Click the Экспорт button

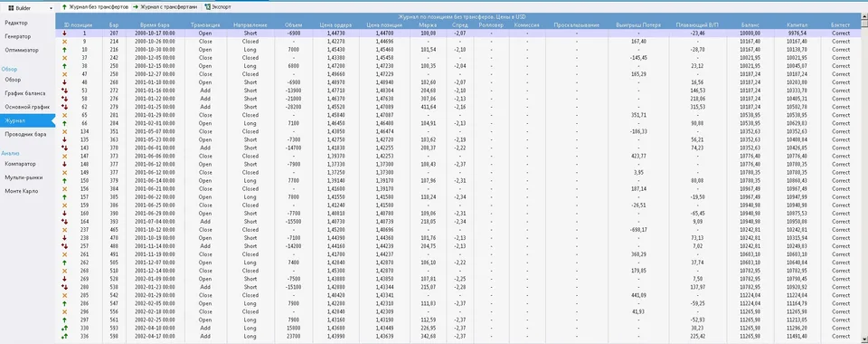[218, 7]
